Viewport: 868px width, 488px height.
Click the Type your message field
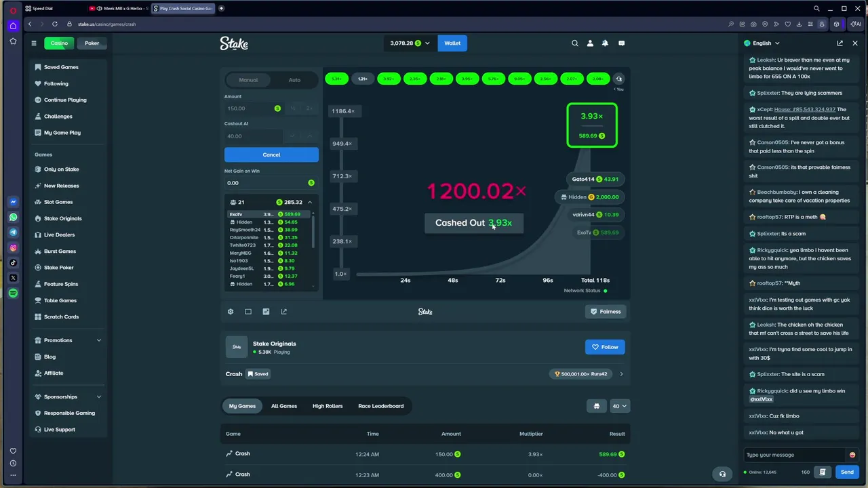(795, 455)
